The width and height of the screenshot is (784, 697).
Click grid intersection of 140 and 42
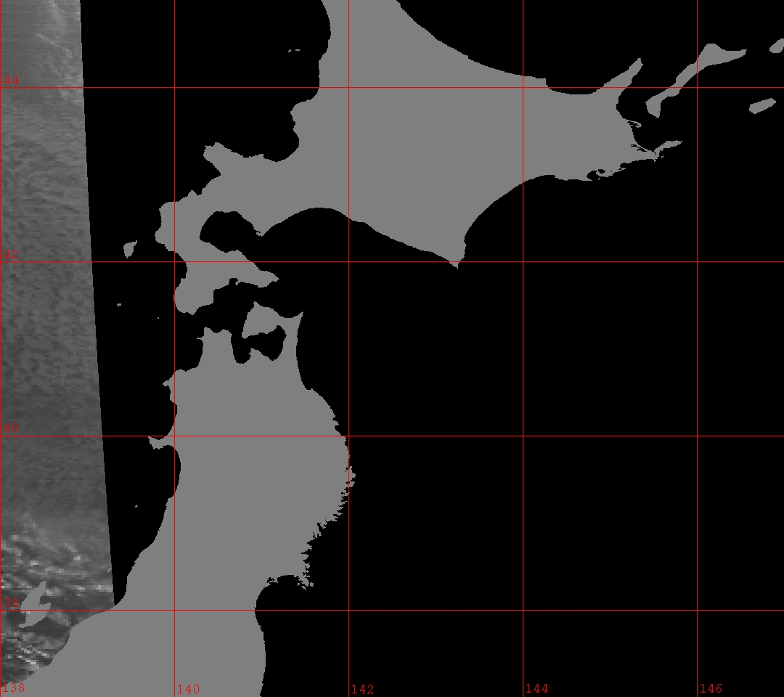(x=175, y=262)
